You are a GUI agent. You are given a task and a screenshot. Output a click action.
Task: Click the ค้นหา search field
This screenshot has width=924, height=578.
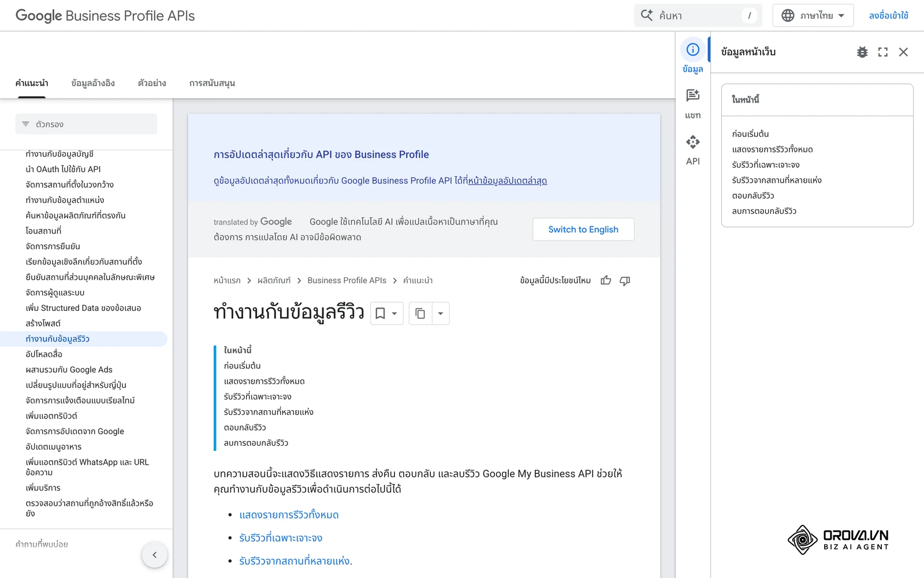[698, 16]
